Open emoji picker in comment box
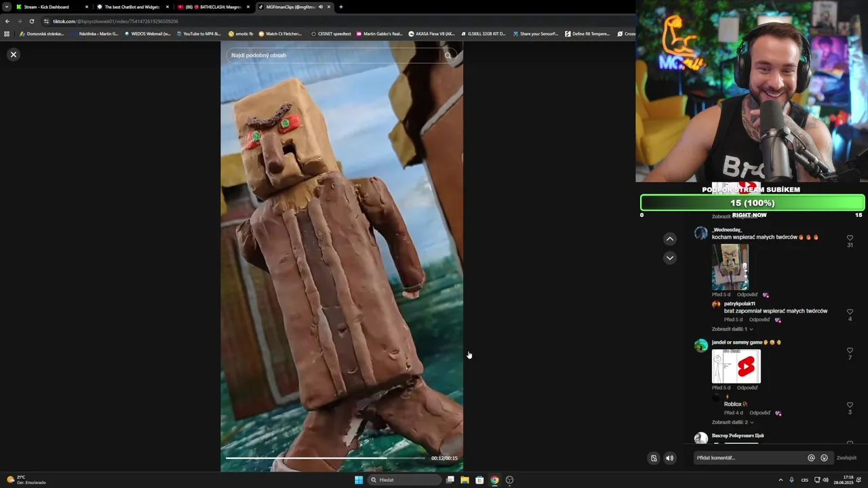 824,458
